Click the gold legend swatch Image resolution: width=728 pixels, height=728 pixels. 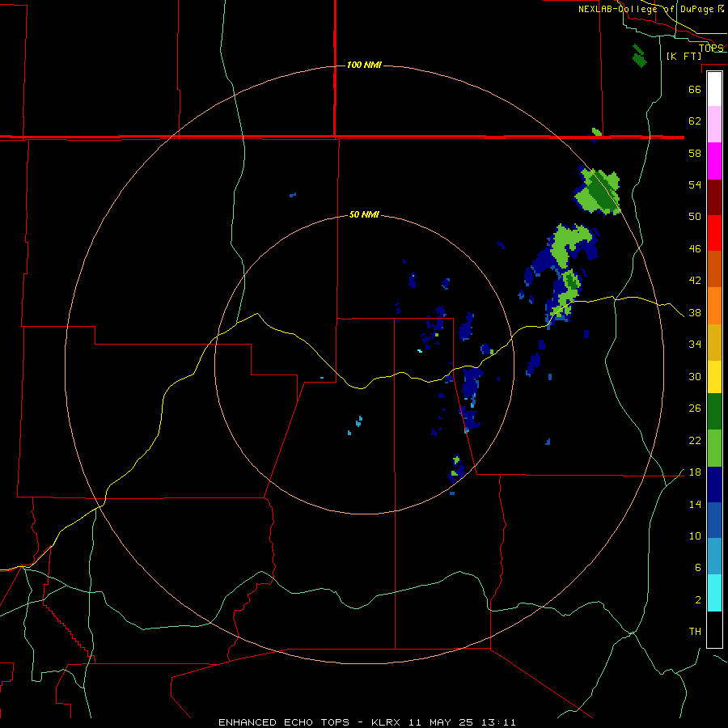click(x=714, y=343)
